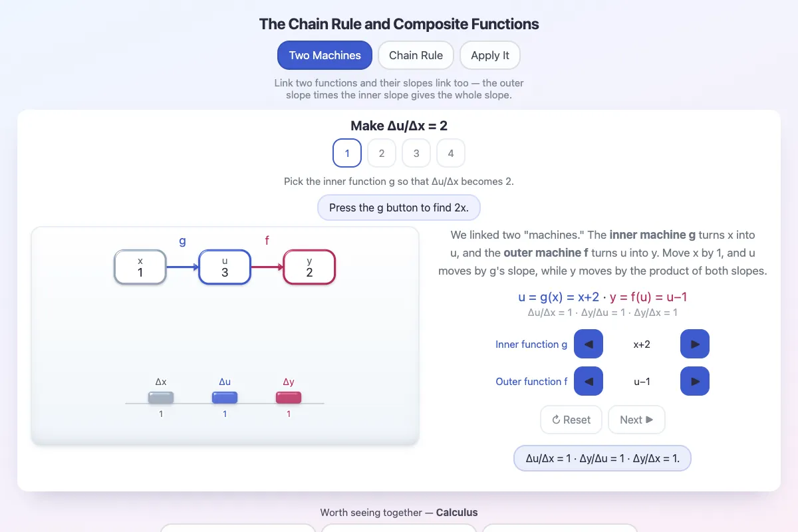Switch to the Apply It tab

pos(490,55)
